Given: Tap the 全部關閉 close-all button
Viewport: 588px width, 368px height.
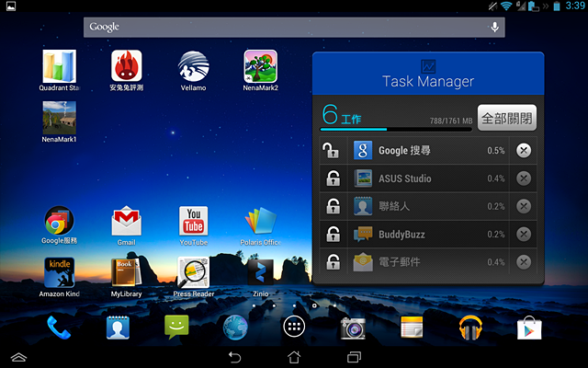Looking at the screenshot, I should [x=506, y=118].
